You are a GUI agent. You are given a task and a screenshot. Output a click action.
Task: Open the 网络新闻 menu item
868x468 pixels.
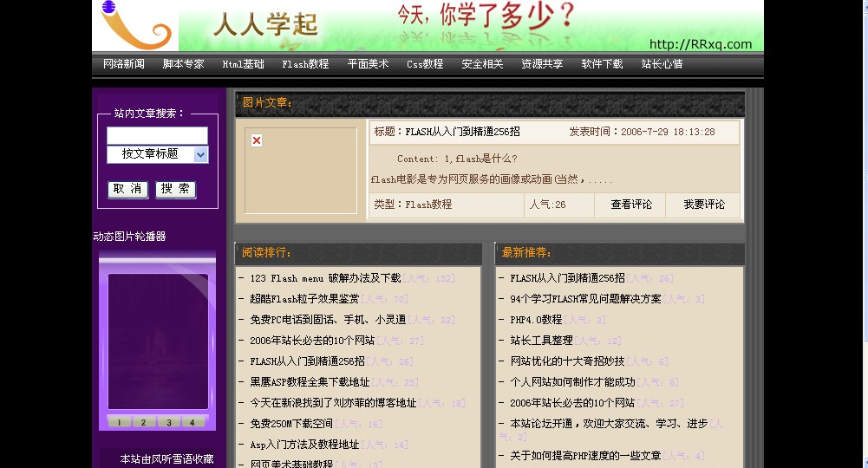(x=123, y=64)
